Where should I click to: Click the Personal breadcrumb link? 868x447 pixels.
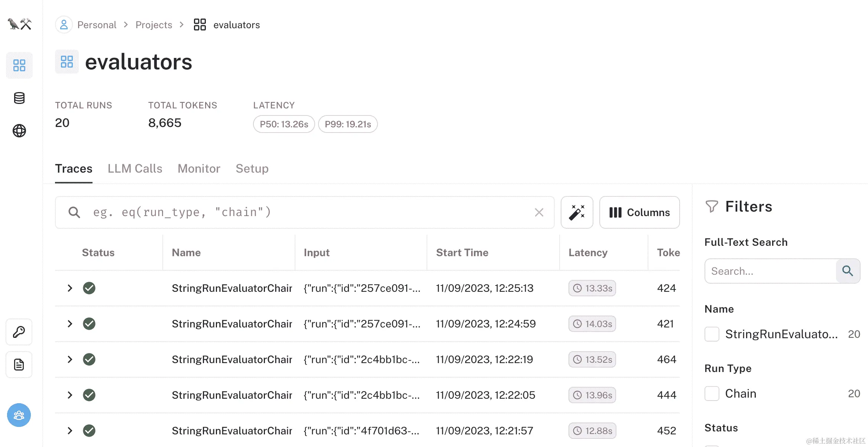pyautogui.click(x=97, y=25)
